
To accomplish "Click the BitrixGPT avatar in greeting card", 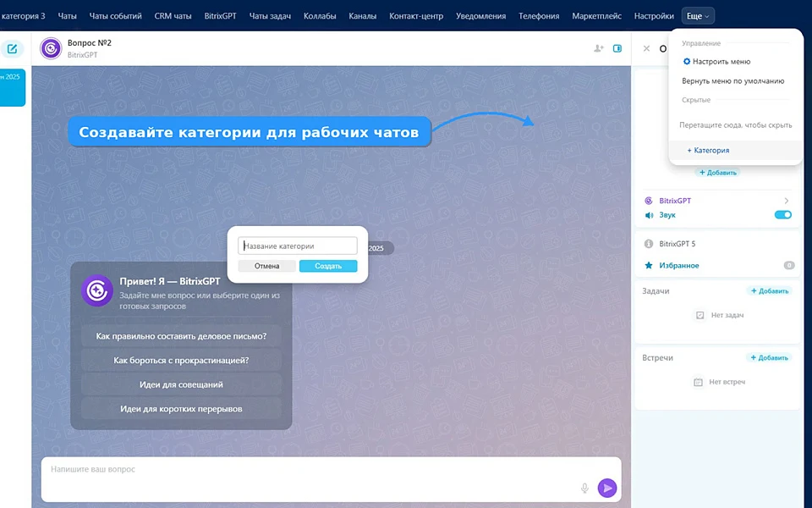I will (x=96, y=290).
